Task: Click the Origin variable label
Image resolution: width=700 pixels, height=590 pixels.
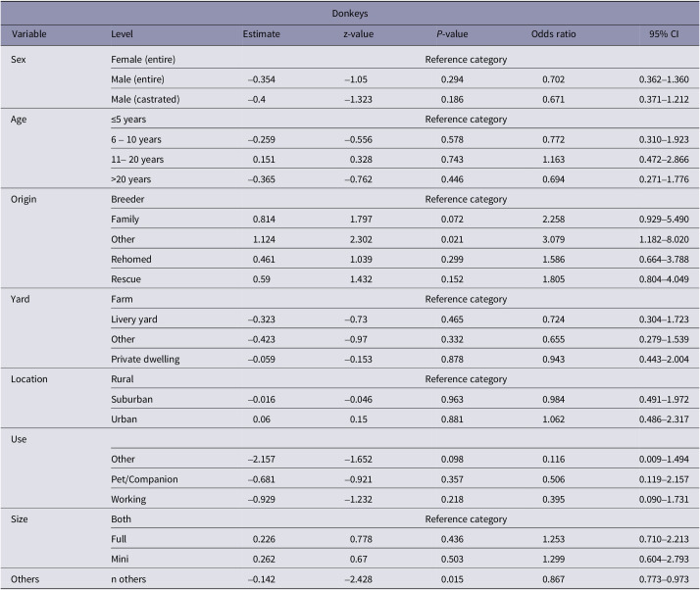Action: (x=24, y=199)
